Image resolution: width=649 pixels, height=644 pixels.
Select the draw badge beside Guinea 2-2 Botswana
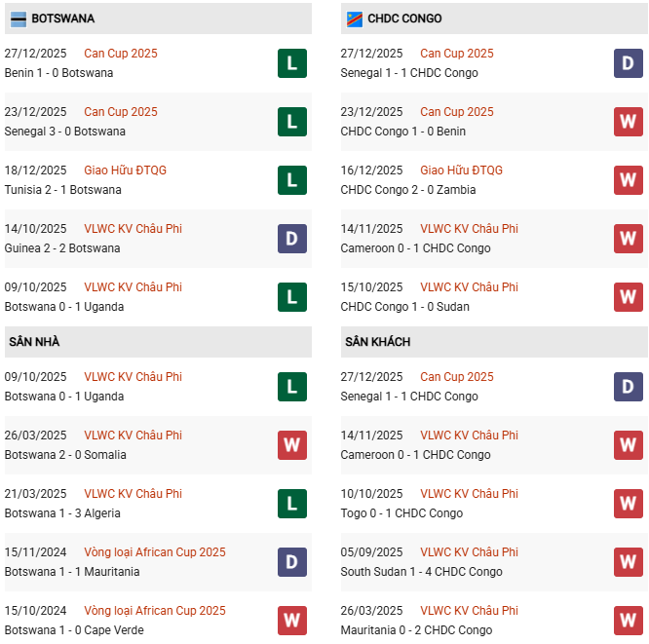point(292,239)
